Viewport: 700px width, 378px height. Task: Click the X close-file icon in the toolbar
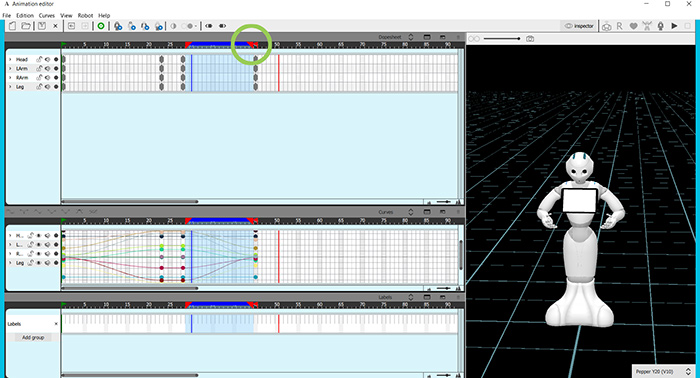pyautogui.click(x=55, y=26)
